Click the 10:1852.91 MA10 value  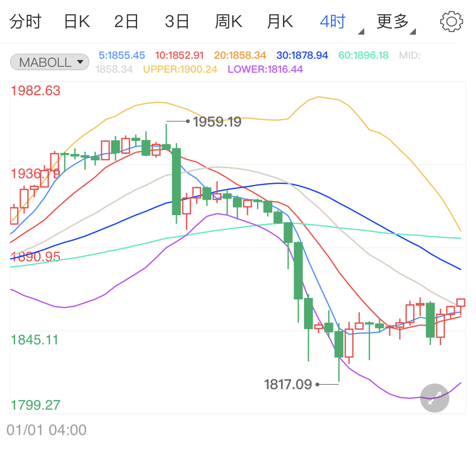[x=179, y=55]
